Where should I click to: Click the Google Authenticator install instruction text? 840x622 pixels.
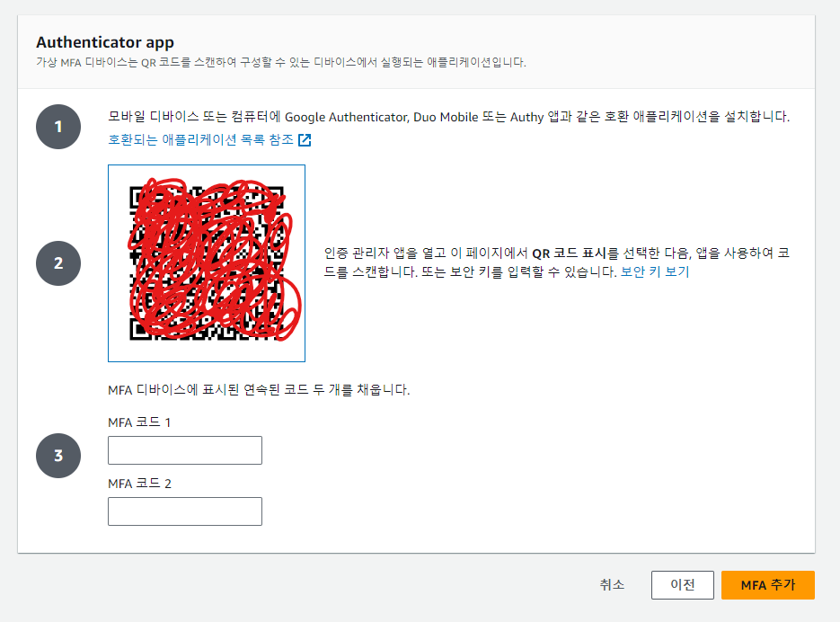[449, 116]
